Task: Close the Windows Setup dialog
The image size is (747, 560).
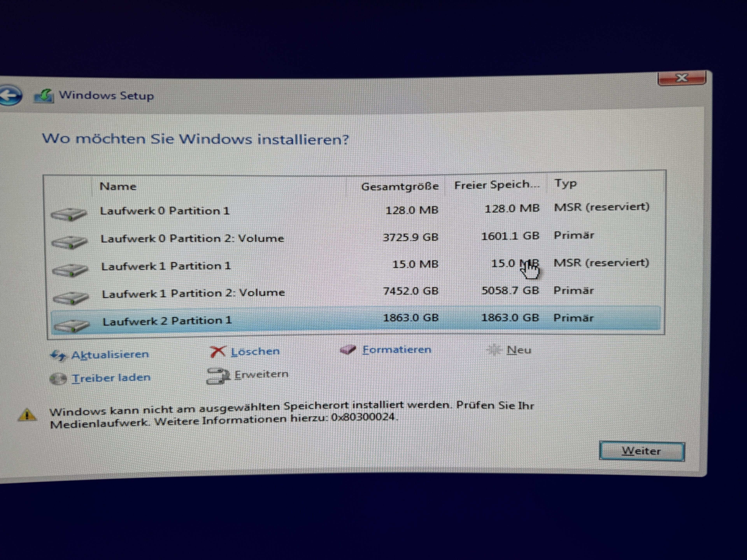Action: 681,78
